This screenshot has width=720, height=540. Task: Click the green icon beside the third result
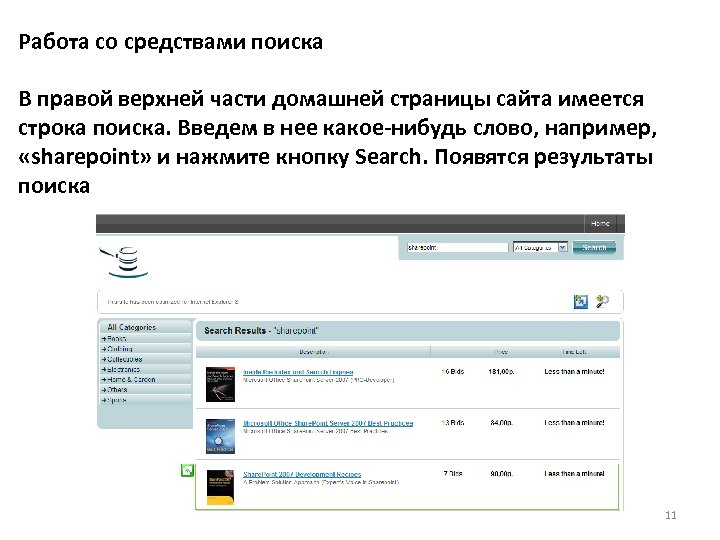click(x=187, y=471)
